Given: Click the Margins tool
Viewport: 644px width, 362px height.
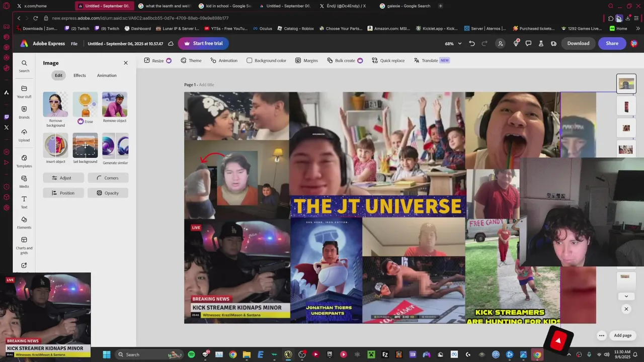Looking at the screenshot, I should coord(306,60).
